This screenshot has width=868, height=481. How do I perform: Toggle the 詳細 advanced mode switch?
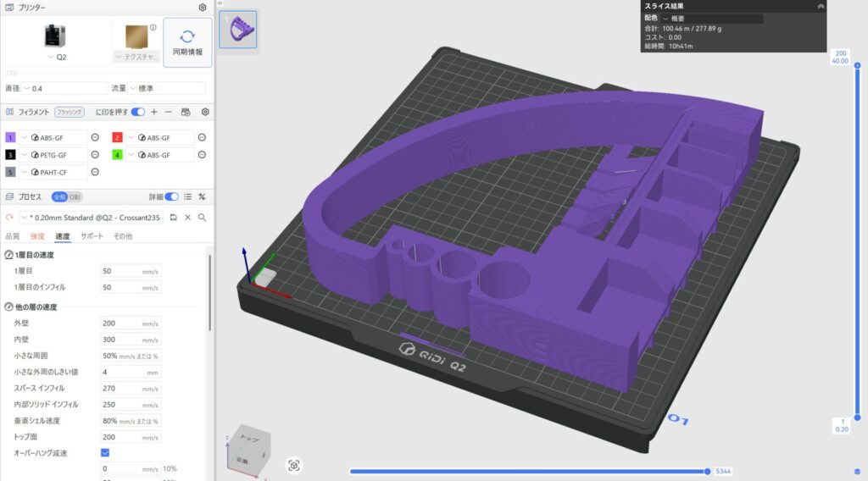tap(172, 196)
